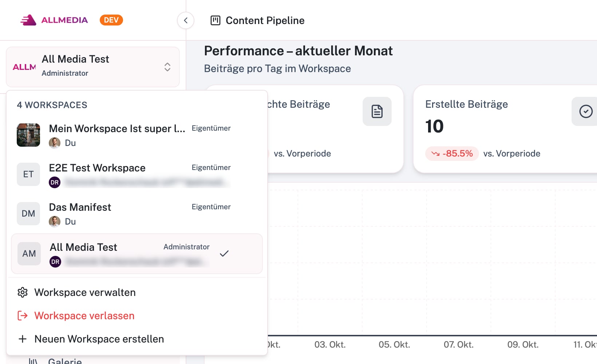Click the red leave icon
The width and height of the screenshot is (597, 364).
[x=23, y=316]
